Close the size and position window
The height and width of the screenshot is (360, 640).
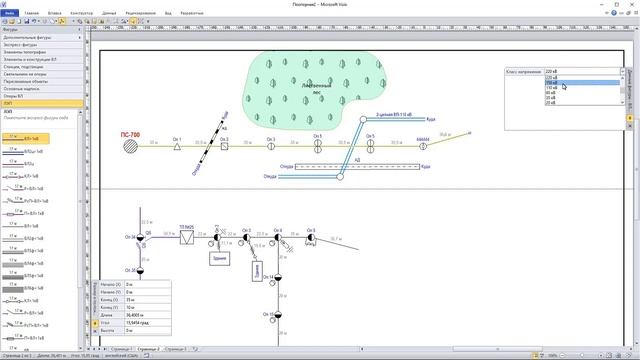point(95,331)
